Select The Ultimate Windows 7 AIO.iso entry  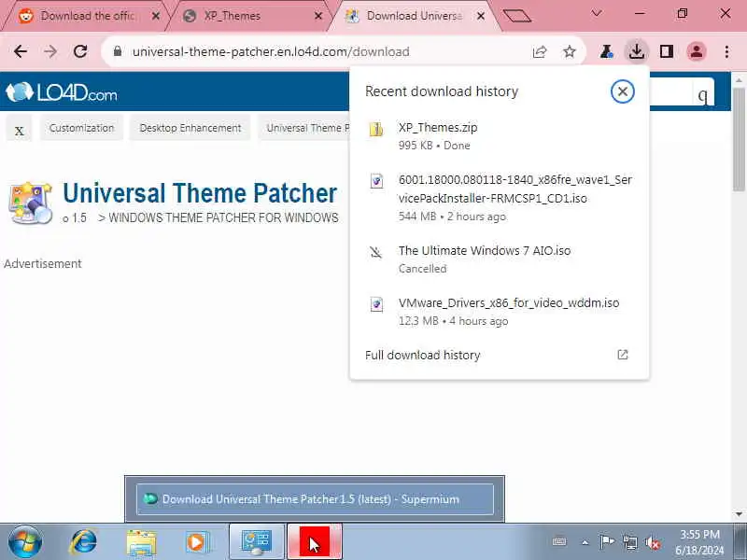point(499,259)
